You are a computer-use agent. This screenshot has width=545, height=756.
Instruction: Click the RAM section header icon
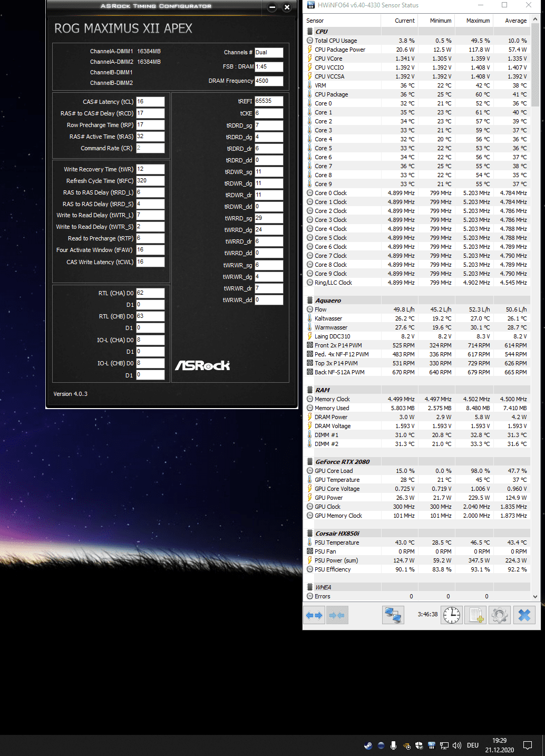tap(310, 390)
